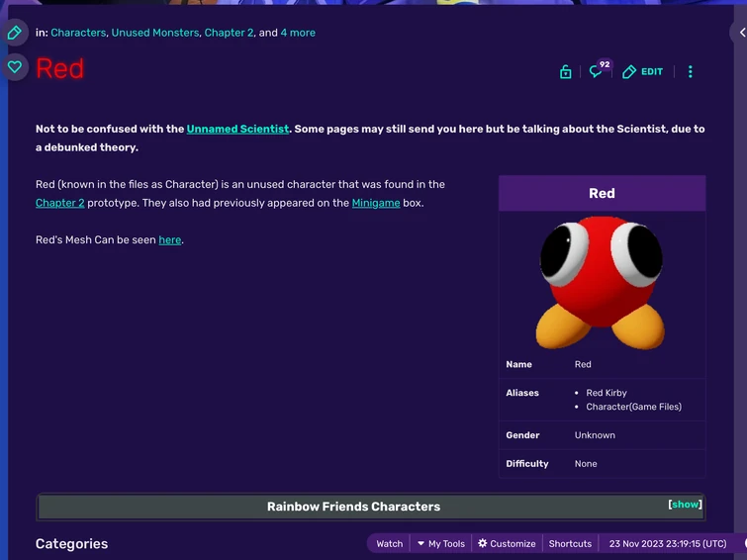Open the My Tools menu
747x560 pixels.
(x=440, y=544)
